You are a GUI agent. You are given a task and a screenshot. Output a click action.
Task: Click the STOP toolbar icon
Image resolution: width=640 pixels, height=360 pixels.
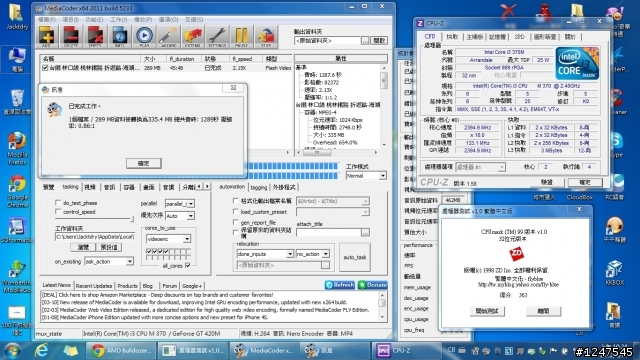point(266,37)
